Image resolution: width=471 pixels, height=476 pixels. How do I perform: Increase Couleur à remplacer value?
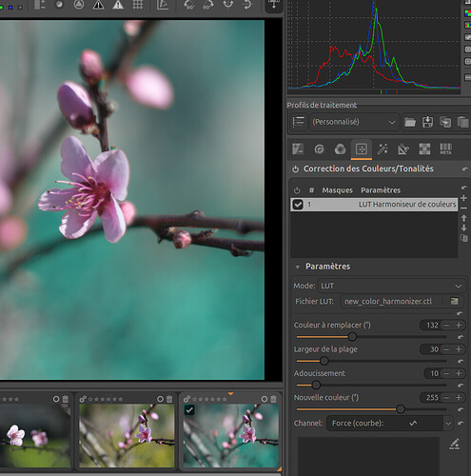click(459, 325)
